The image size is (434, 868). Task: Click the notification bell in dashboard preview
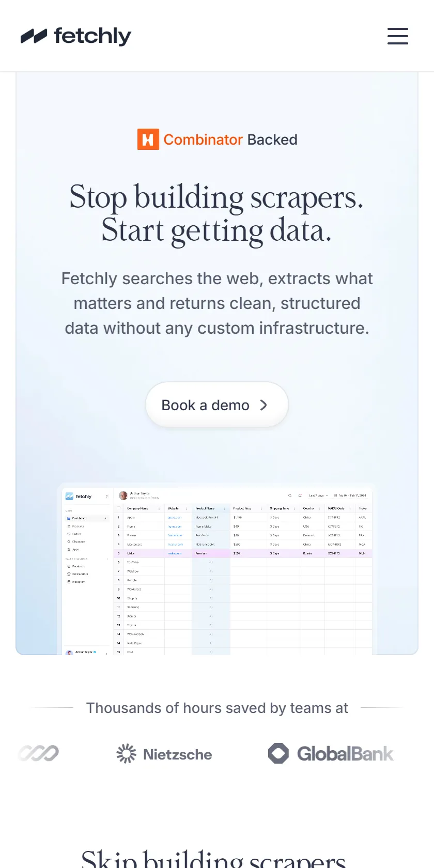pos(300,495)
